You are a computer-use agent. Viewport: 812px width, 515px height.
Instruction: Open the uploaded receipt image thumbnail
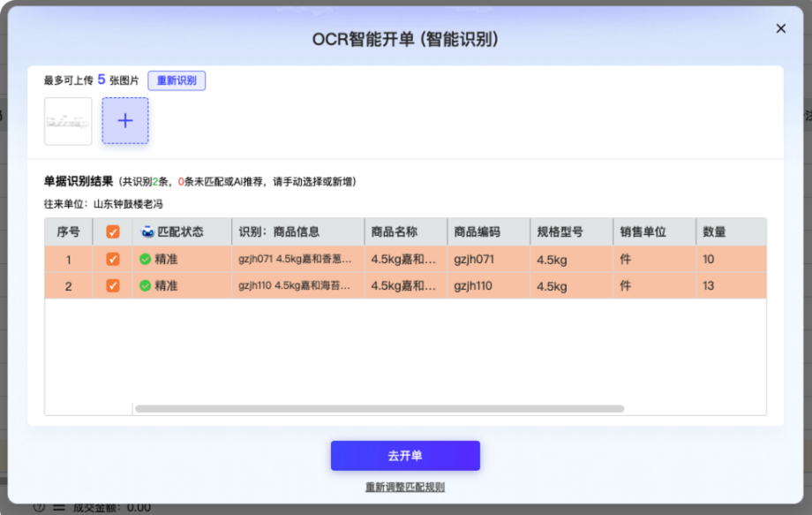pyautogui.click(x=68, y=121)
